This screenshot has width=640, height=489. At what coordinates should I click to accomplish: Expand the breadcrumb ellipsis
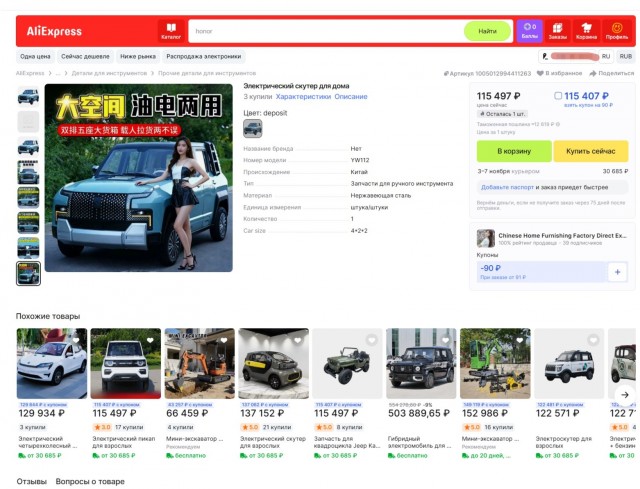click(58, 73)
